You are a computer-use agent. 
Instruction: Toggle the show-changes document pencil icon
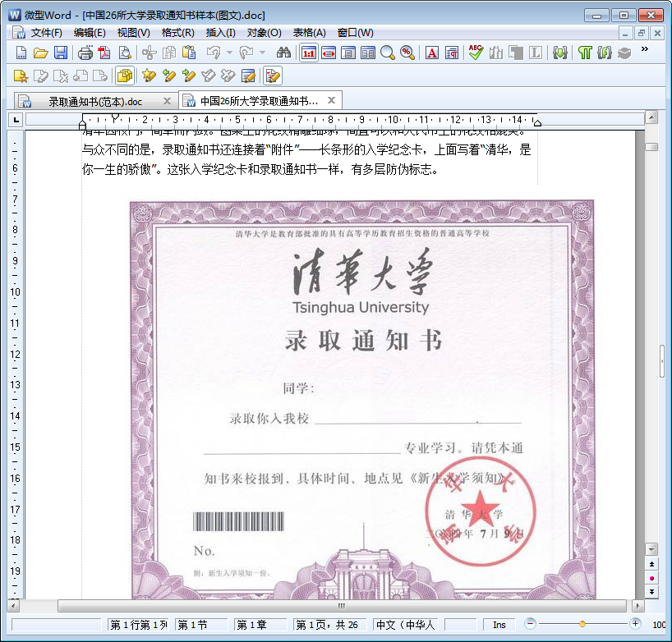[x=273, y=76]
